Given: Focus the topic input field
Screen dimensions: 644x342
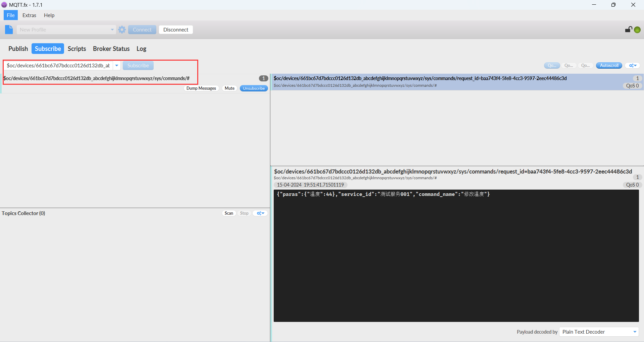Looking at the screenshot, I should pyautogui.click(x=58, y=66).
